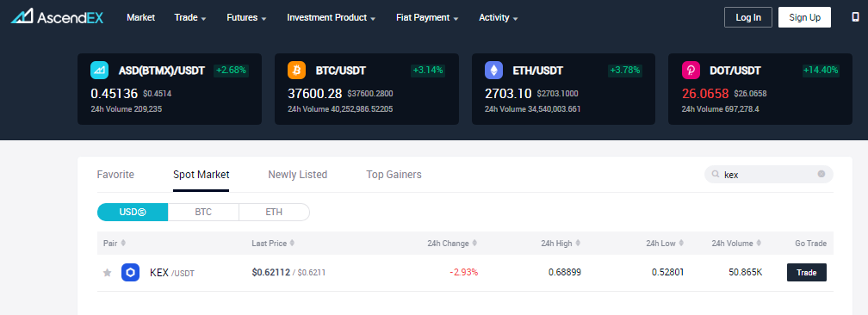
Task: Sort by Last Price column
Action: tap(273, 243)
